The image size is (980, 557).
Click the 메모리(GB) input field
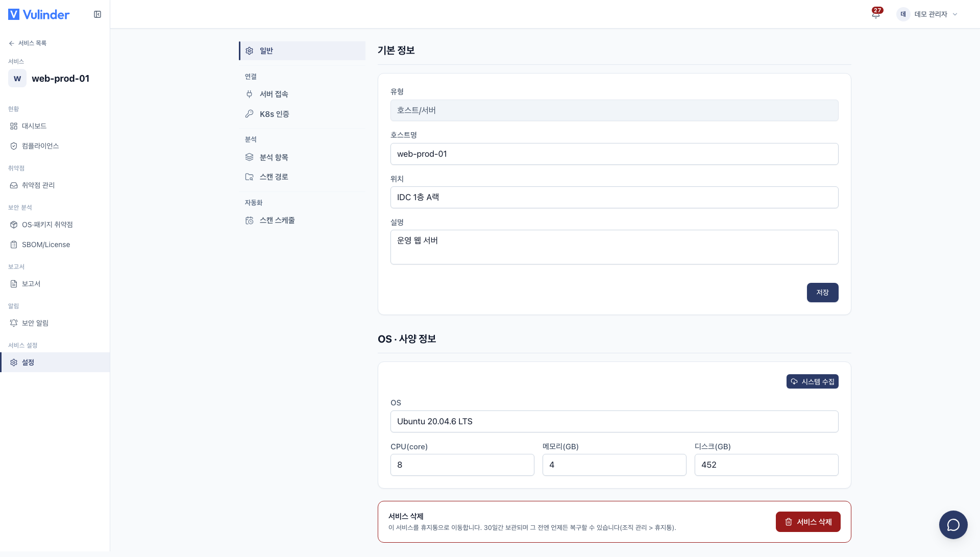coord(614,465)
